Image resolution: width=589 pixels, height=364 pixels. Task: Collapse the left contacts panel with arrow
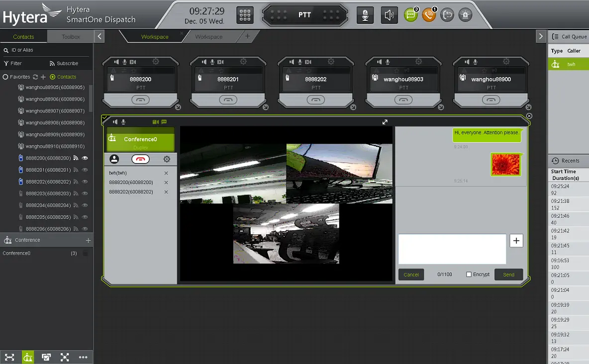point(99,36)
